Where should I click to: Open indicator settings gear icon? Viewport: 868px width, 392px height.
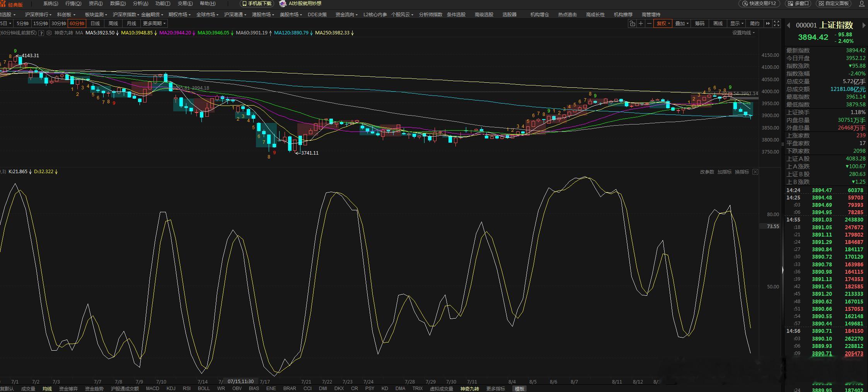click(x=49, y=33)
